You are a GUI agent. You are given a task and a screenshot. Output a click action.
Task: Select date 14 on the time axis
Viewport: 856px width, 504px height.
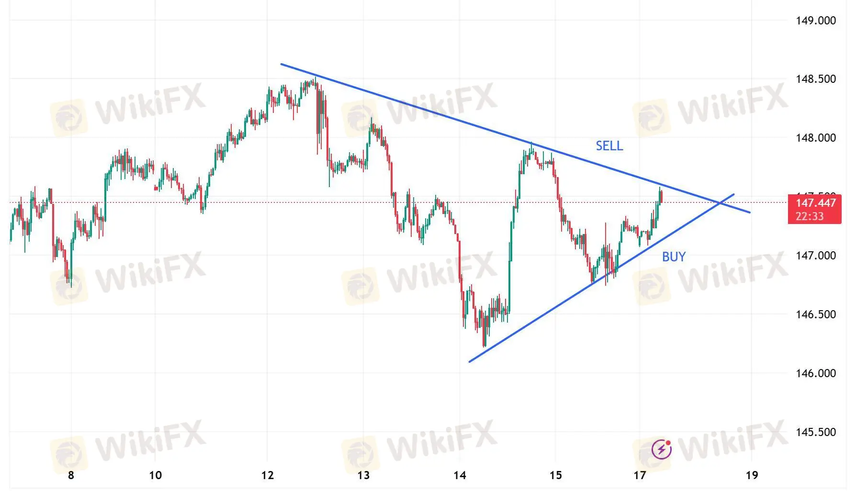click(x=460, y=475)
